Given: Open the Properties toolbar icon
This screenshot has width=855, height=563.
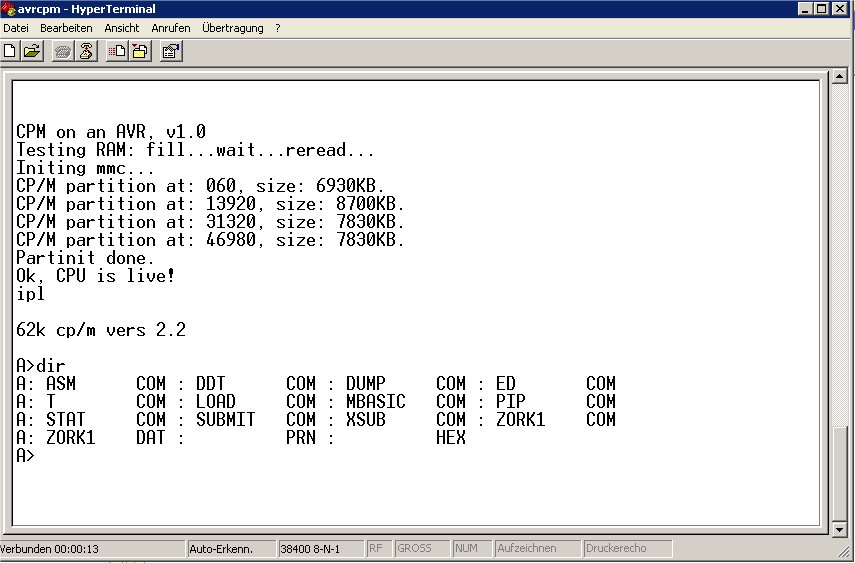Looking at the screenshot, I should 171,51.
